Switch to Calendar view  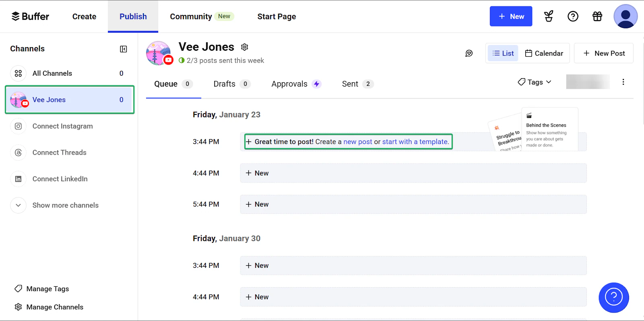pyautogui.click(x=544, y=53)
